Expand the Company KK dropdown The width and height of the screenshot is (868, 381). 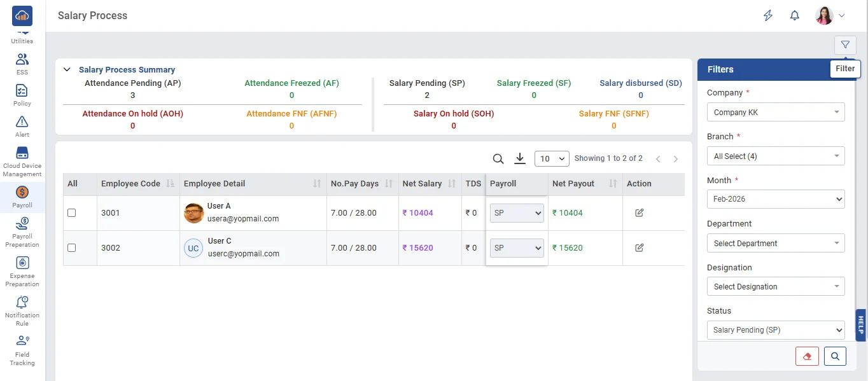[x=775, y=113]
